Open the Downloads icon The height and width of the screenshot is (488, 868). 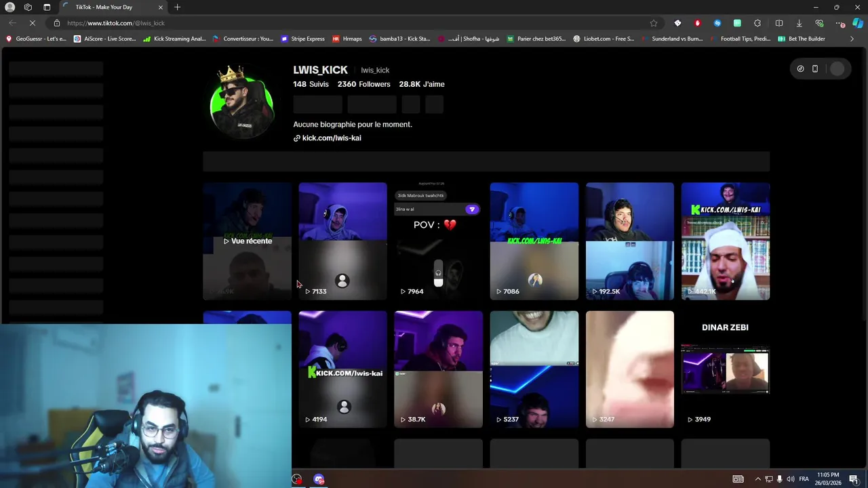pos(799,23)
